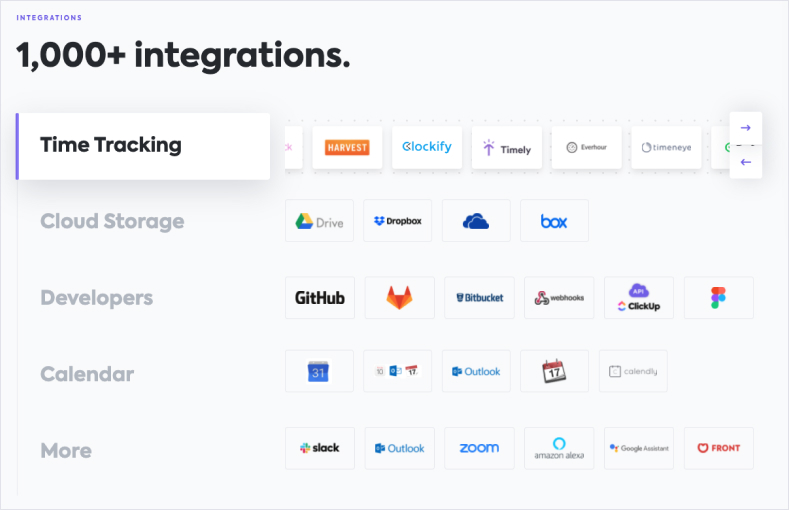Open the Amazon Alexa integration
789x510 pixels.
pos(559,448)
